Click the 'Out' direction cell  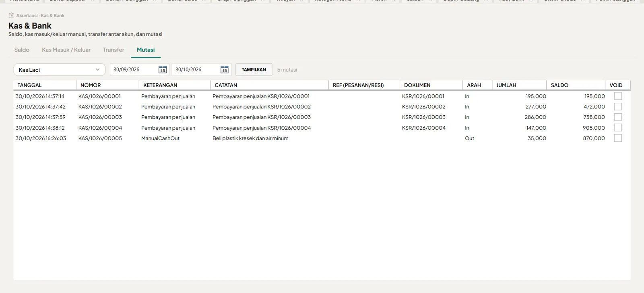coord(469,138)
